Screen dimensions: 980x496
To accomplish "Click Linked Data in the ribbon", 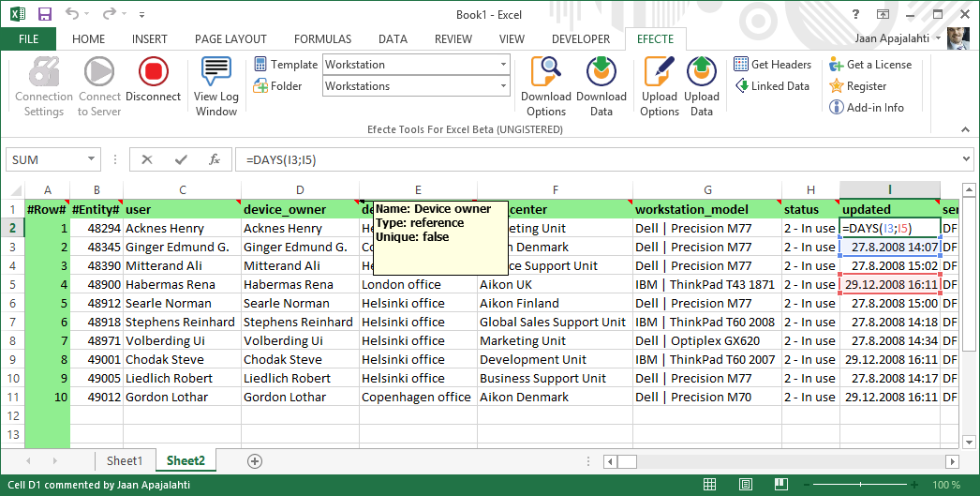I will click(772, 86).
